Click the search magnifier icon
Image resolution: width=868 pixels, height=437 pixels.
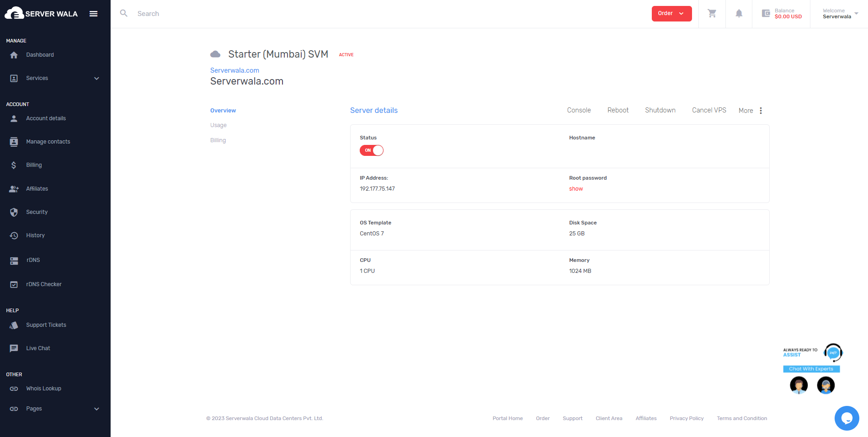coord(124,13)
